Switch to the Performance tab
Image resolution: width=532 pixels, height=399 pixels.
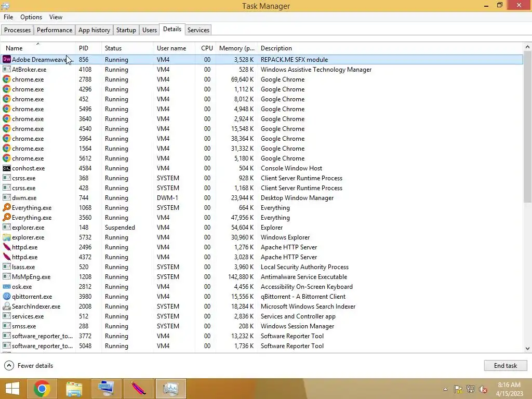click(x=54, y=30)
